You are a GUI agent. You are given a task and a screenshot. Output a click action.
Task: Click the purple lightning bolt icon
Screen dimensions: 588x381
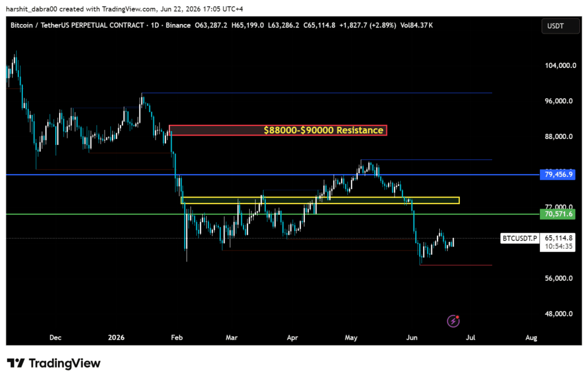pos(454,321)
